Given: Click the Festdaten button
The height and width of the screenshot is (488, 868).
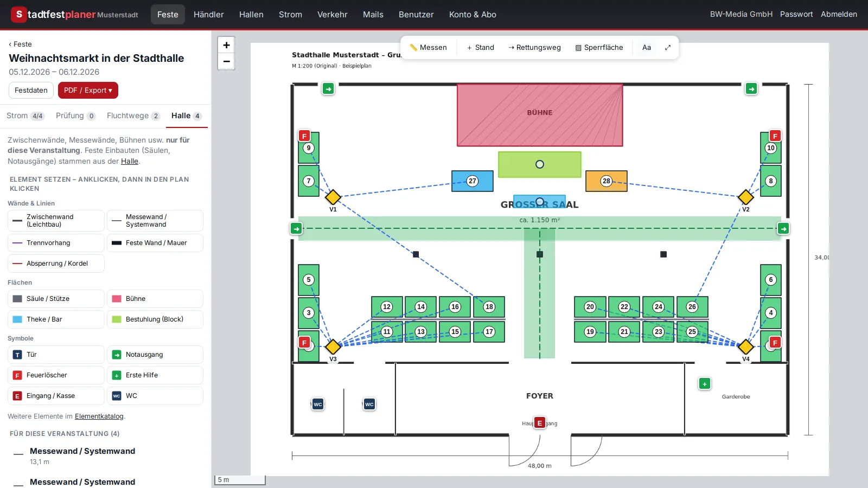Looking at the screenshot, I should (31, 91).
